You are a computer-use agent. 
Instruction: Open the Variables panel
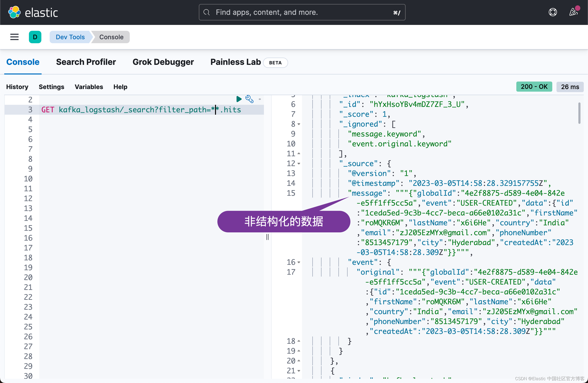click(89, 87)
